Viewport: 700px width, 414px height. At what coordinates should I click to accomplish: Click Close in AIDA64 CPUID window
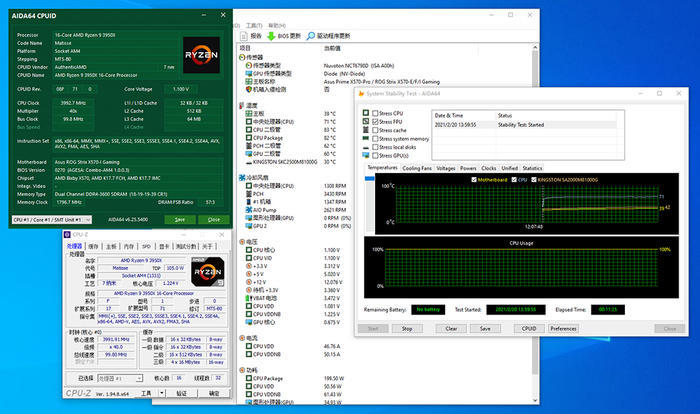tap(214, 220)
